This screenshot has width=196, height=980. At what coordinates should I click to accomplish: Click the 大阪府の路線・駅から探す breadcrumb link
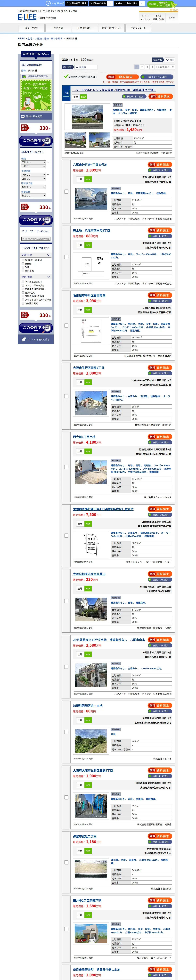48,38
